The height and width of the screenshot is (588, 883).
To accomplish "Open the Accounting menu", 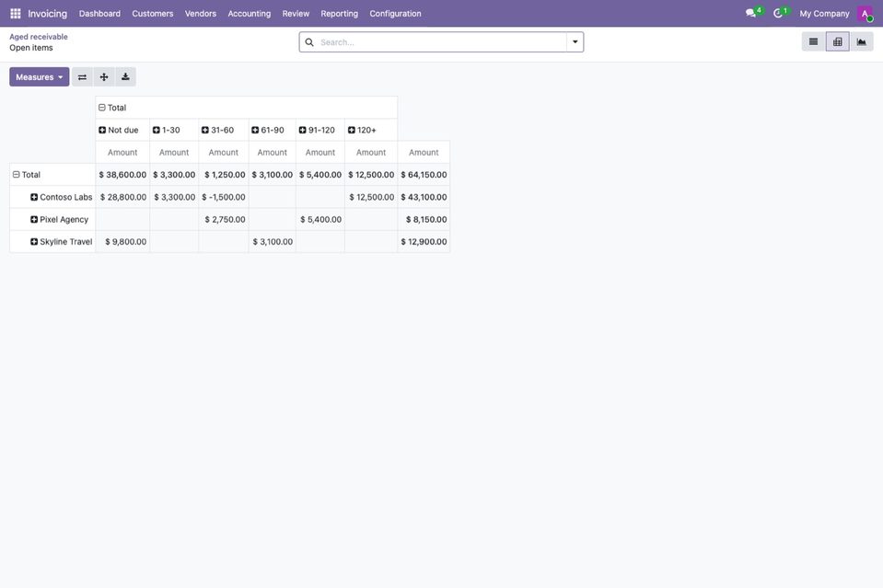I will pyautogui.click(x=249, y=14).
